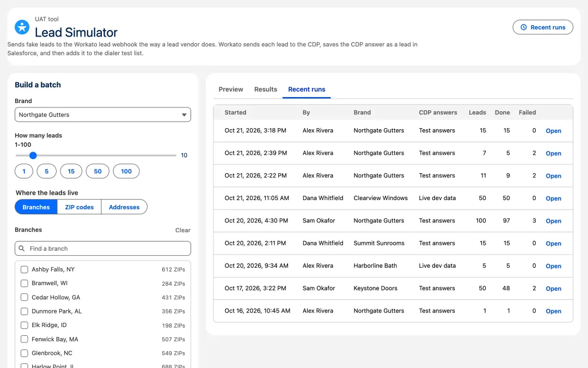Open the Oct 21, 2:39 PM run
This screenshot has width=588, height=368.
(553, 154)
